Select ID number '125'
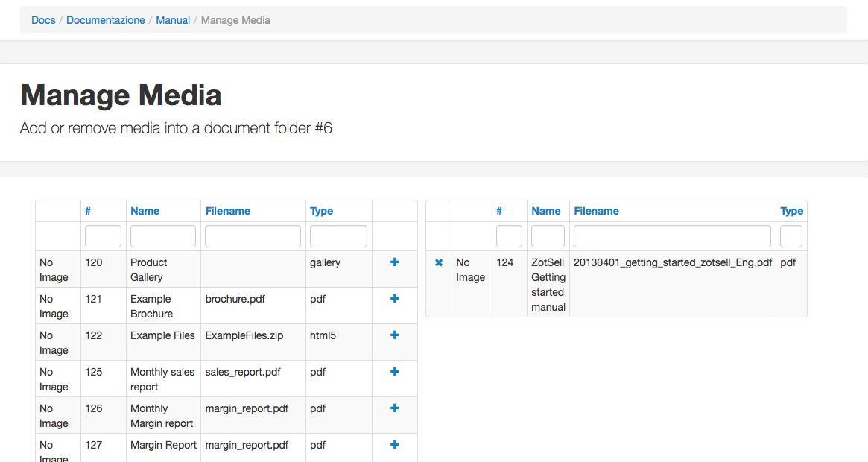868x462 pixels. (x=94, y=373)
